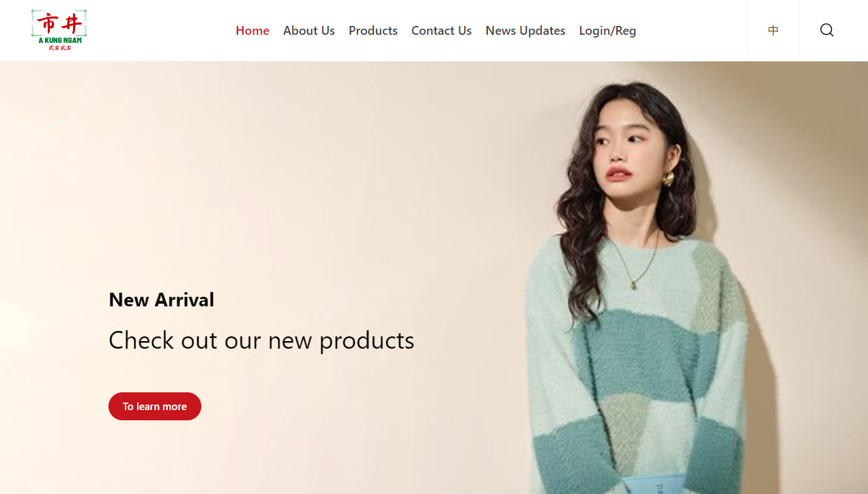Go to the Home menu item
This screenshot has width=868, height=494.
252,31
